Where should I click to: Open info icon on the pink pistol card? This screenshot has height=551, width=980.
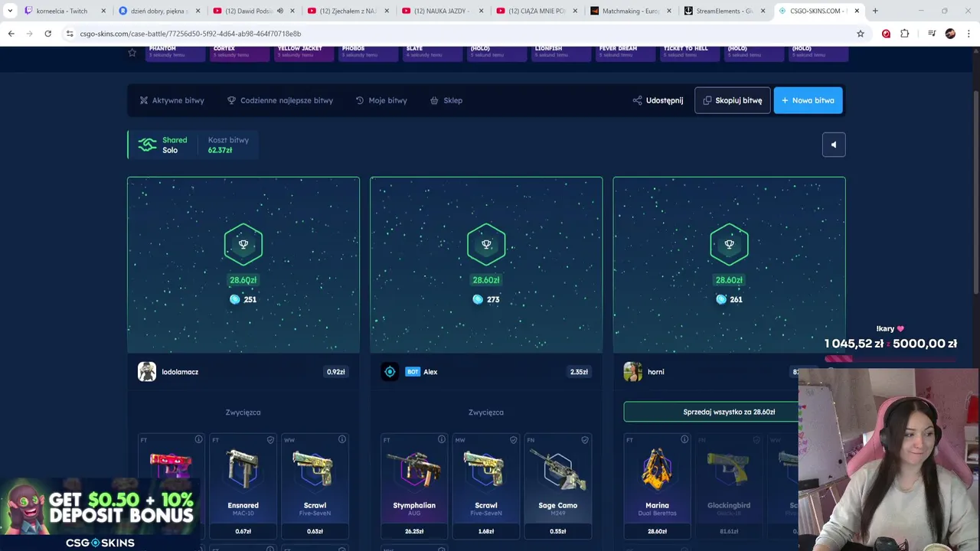click(198, 439)
